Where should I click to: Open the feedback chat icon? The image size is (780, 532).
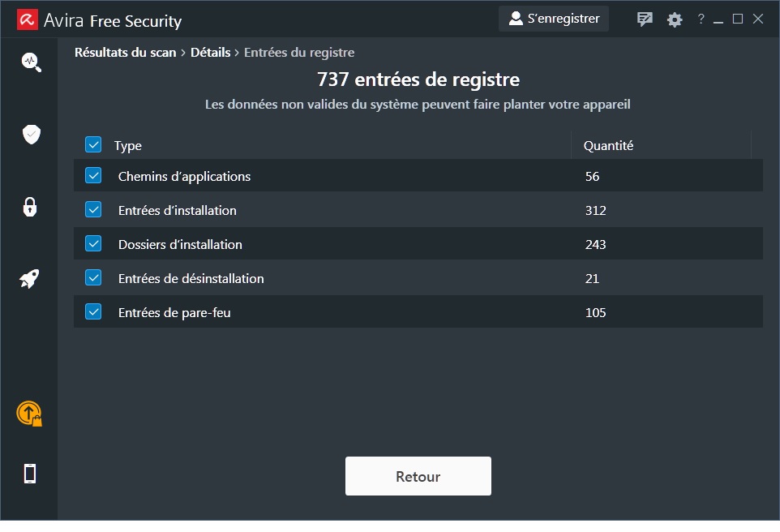pos(645,19)
